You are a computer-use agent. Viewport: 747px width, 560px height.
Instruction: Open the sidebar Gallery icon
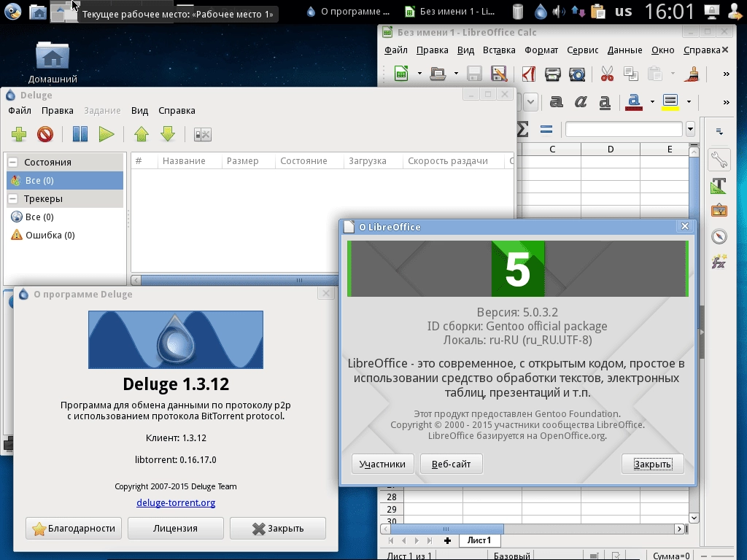(x=719, y=211)
